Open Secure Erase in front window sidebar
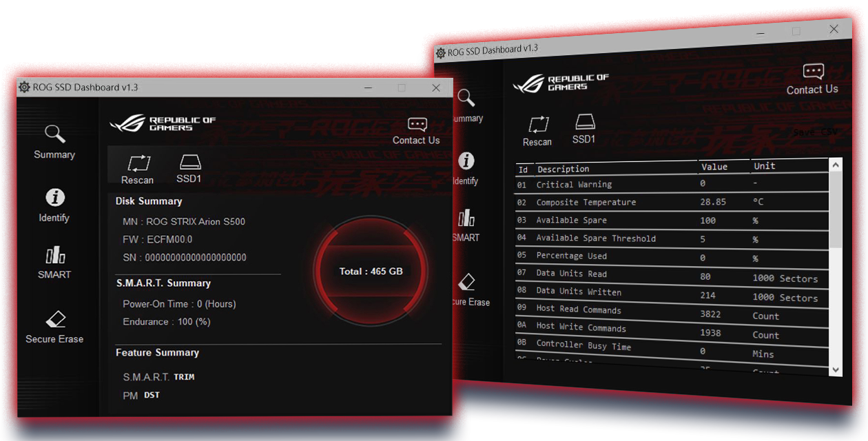 [x=54, y=327]
